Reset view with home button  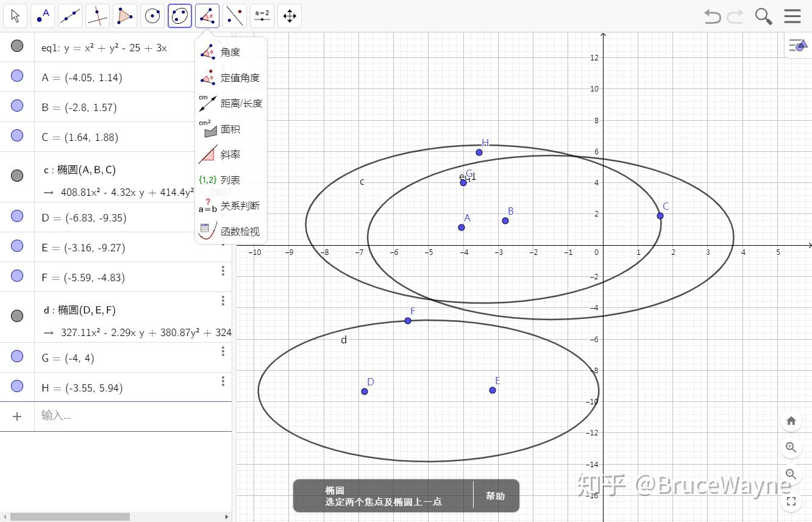(791, 421)
